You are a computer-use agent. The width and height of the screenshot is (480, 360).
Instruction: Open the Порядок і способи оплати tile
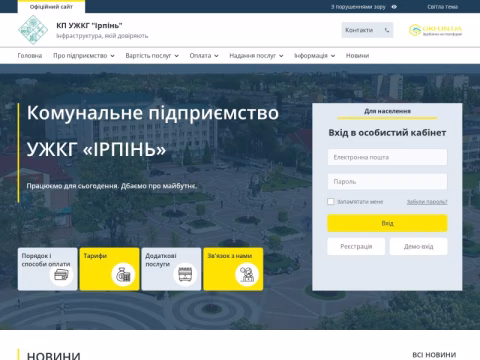point(48,269)
